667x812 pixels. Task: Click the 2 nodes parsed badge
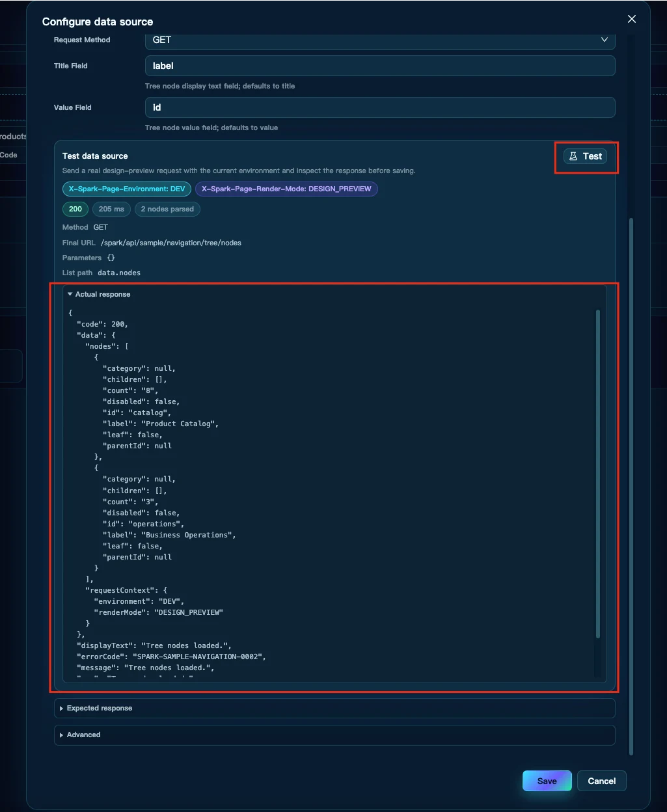pos(167,209)
